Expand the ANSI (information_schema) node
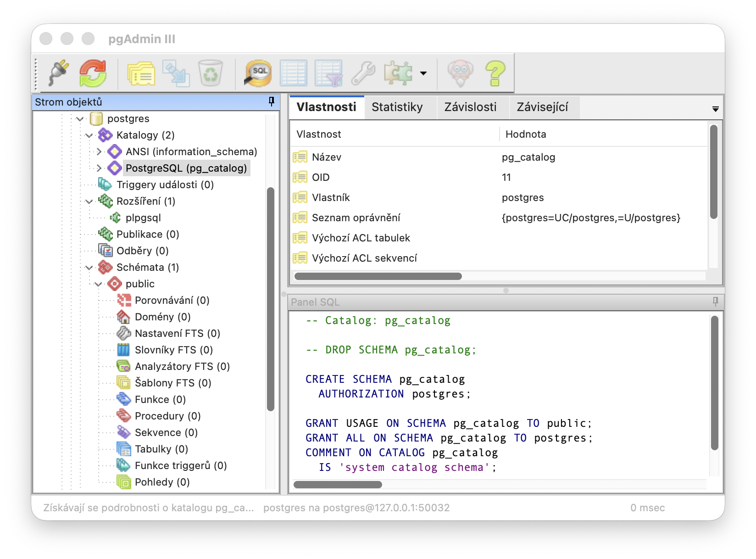This screenshot has height=559, width=756. coord(99,151)
